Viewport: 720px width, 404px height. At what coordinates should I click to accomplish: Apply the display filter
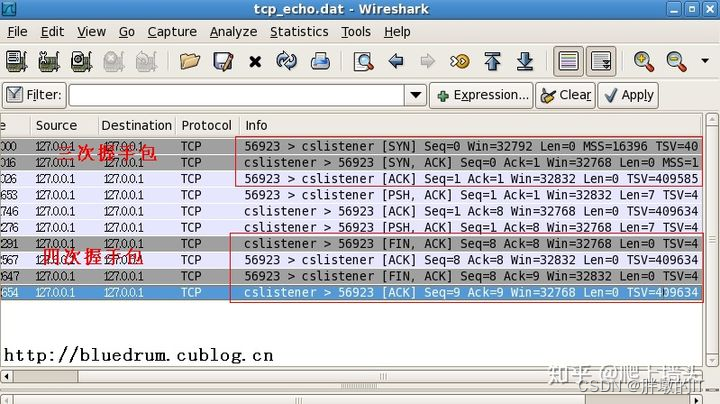(x=628, y=95)
